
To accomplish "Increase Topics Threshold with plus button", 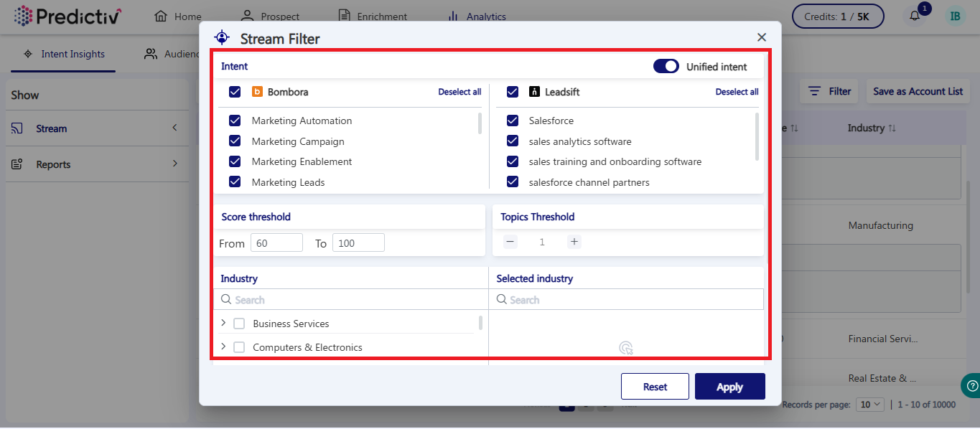I will 574,242.
